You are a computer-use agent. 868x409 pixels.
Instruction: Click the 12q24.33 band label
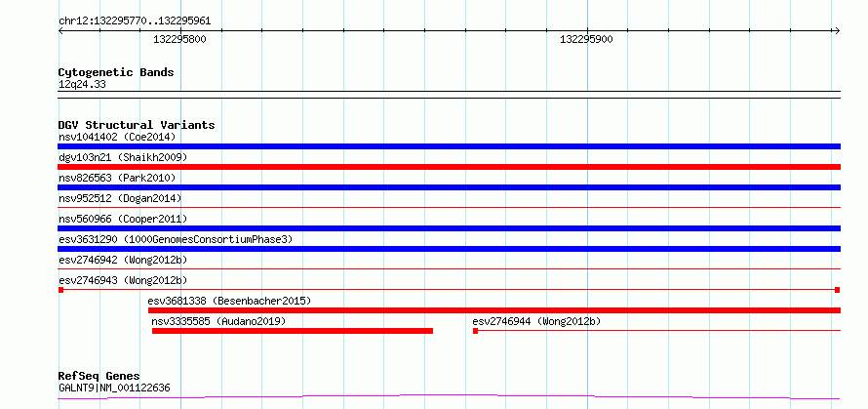pos(82,85)
